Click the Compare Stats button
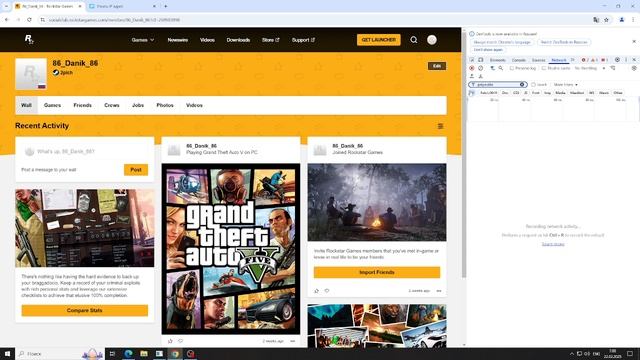The image size is (640, 360). click(84, 310)
